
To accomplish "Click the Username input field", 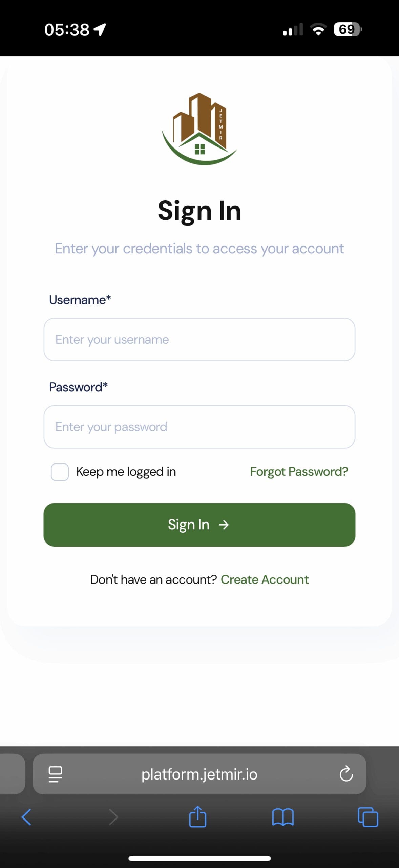I will coord(199,339).
